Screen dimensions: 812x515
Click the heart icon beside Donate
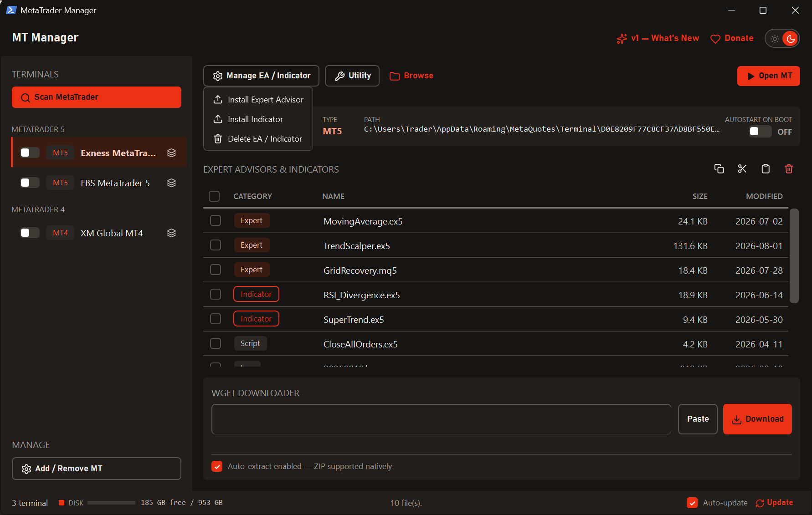[x=715, y=39]
